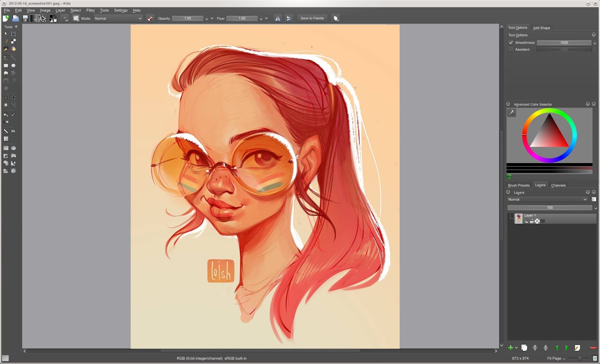The image size is (600, 364).
Task: Open the Filter menu
Action: pos(90,10)
